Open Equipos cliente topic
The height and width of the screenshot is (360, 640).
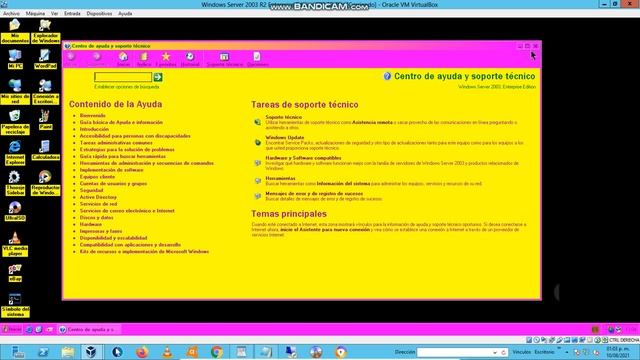pos(97,177)
